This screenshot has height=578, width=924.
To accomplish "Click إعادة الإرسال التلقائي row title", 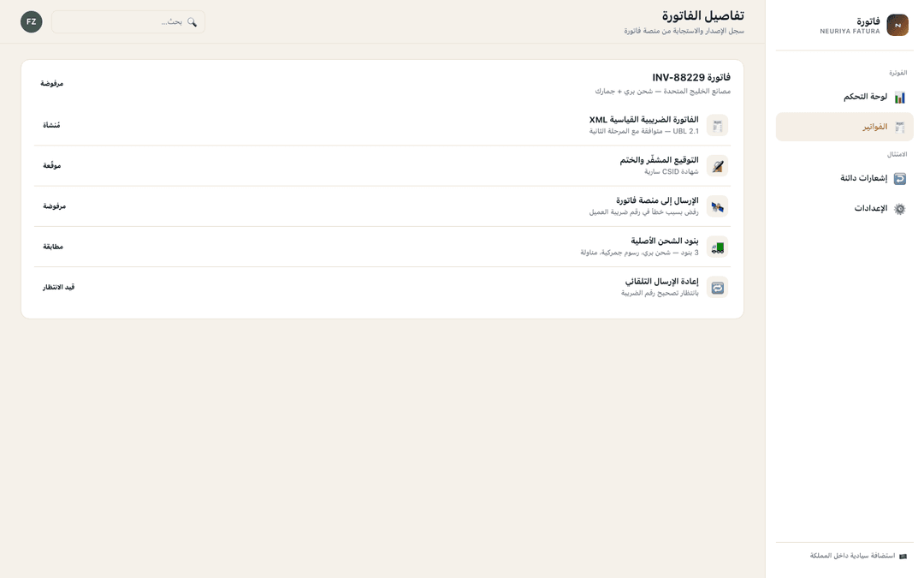I will pyautogui.click(x=661, y=282).
